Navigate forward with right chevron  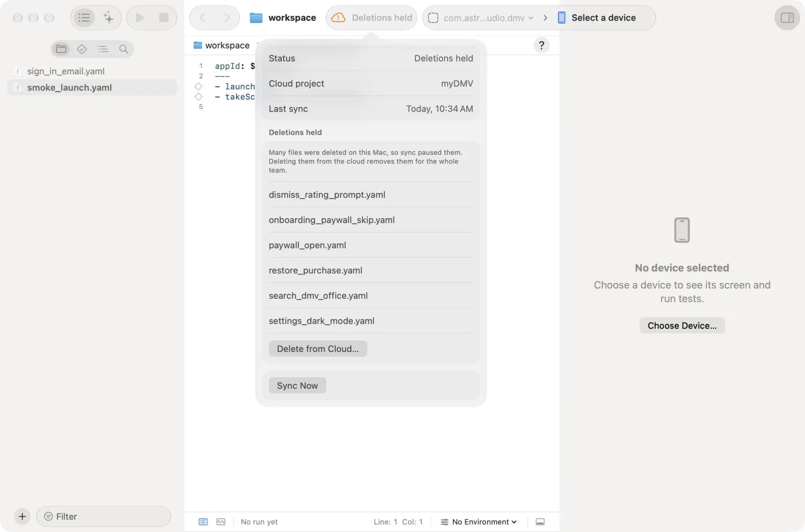pos(227,18)
